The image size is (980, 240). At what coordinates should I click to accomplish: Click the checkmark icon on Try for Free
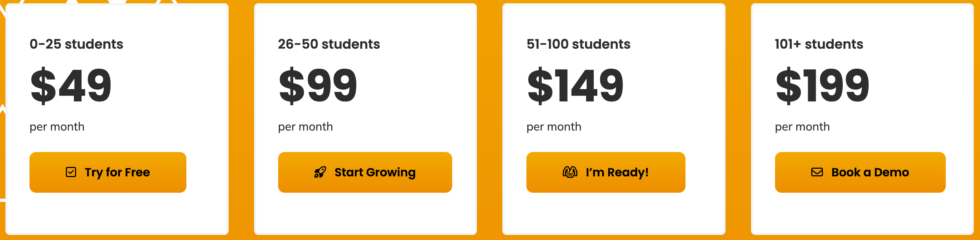(x=71, y=172)
